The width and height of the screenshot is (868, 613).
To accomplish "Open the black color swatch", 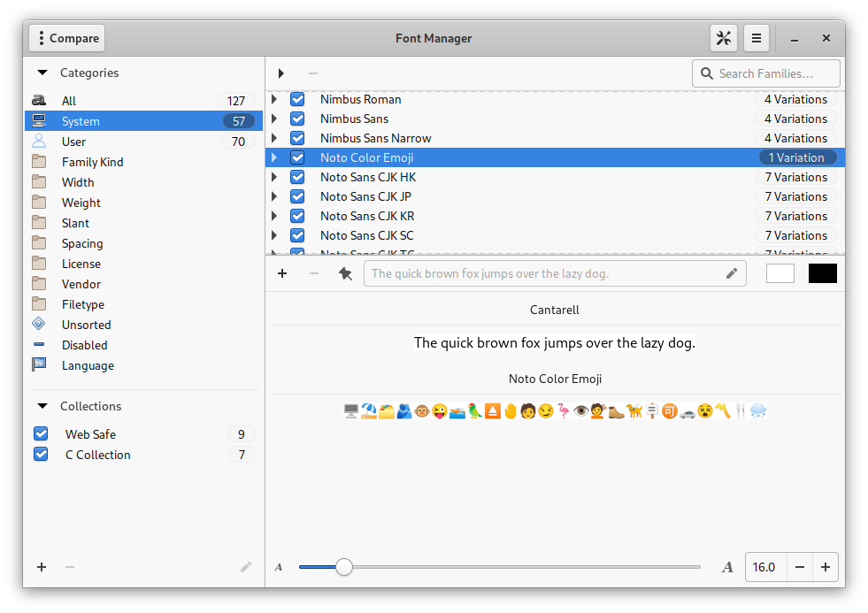I will [822, 273].
